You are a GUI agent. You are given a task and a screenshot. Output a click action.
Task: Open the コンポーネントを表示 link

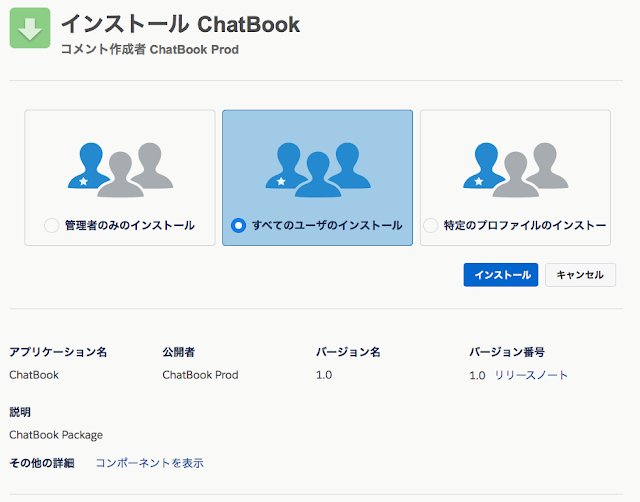click(x=149, y=463)
